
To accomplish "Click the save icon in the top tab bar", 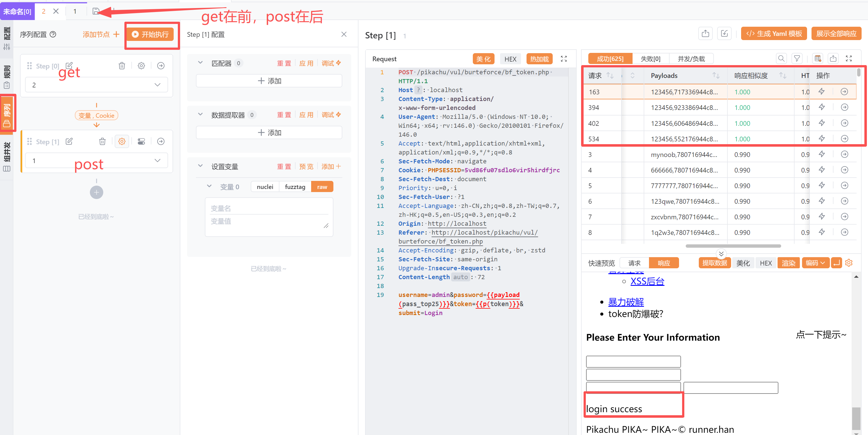I will [96, 11].
